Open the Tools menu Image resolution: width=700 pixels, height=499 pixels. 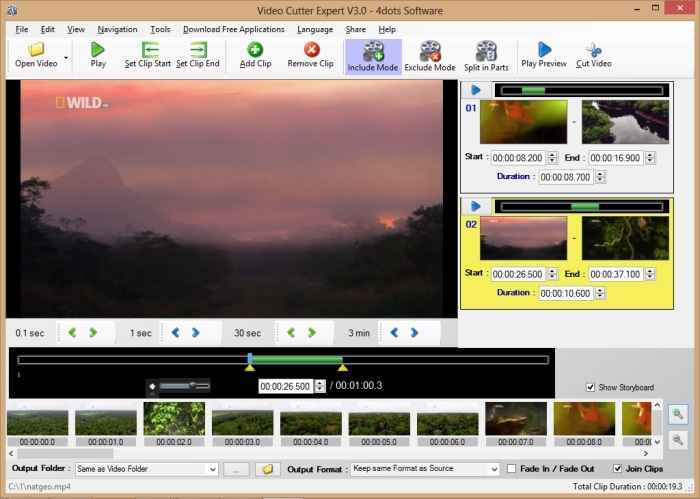160,29
